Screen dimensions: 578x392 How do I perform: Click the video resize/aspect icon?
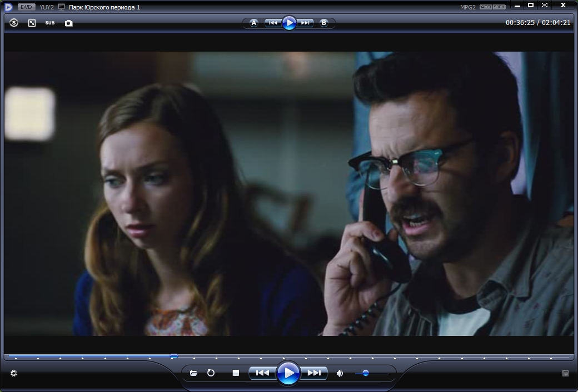point(32,23)
